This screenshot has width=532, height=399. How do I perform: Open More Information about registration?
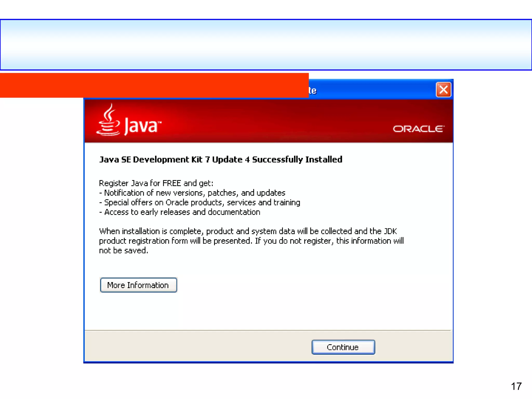[138, 285]
